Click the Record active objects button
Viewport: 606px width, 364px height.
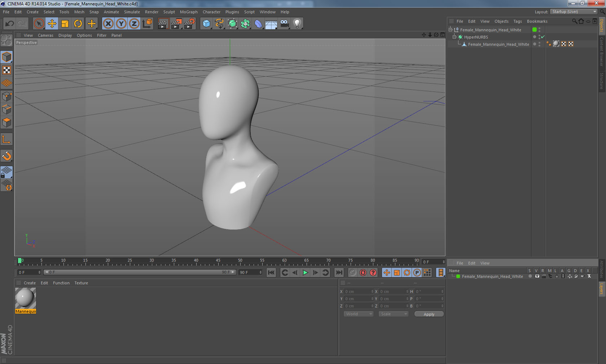(x=353, y=272)
